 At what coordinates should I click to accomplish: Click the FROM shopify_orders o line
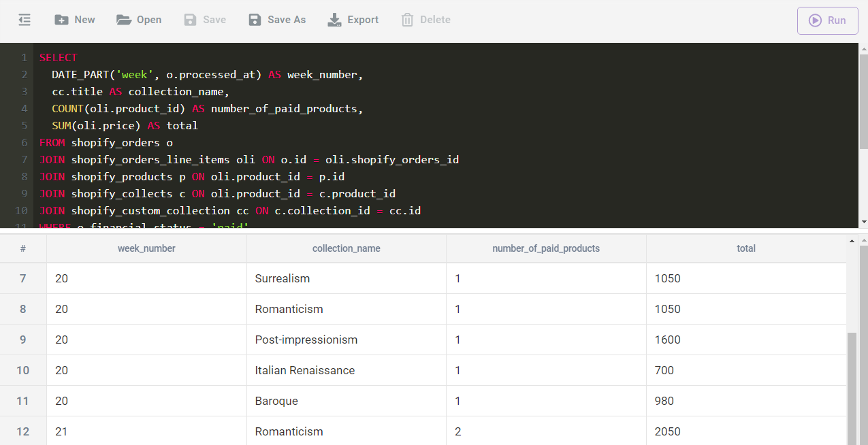106,143
